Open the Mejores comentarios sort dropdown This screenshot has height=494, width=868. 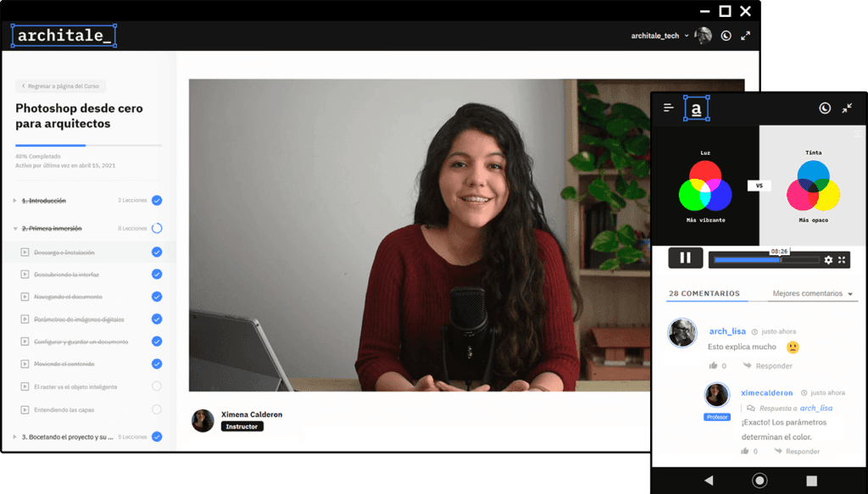coord(812,294)
